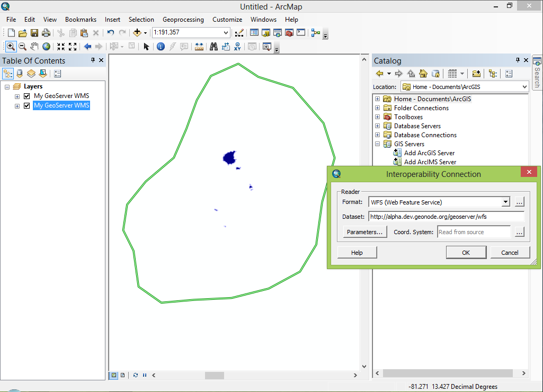Go up one level in Catalog

pyautogui.click(x=411, y=74)
